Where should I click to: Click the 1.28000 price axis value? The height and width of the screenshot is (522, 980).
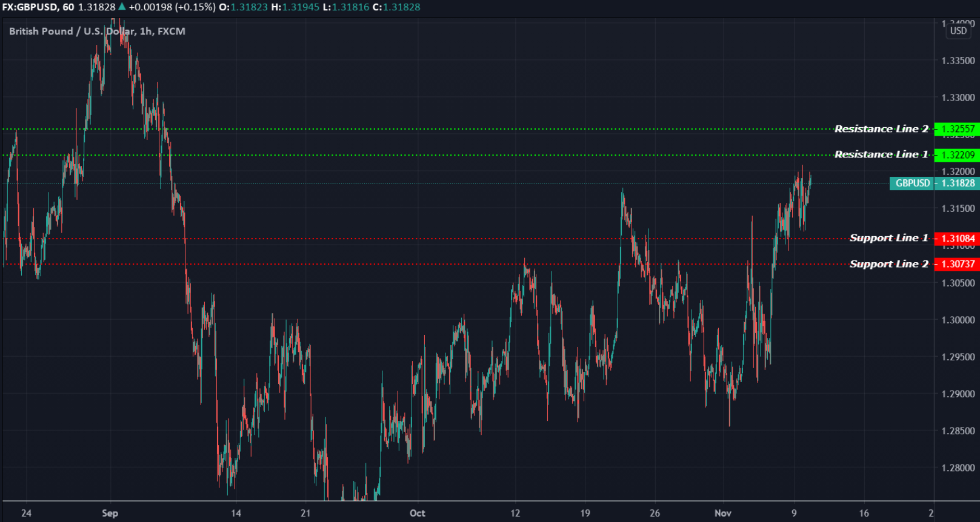pyautogui.click(x=958, y=468)
